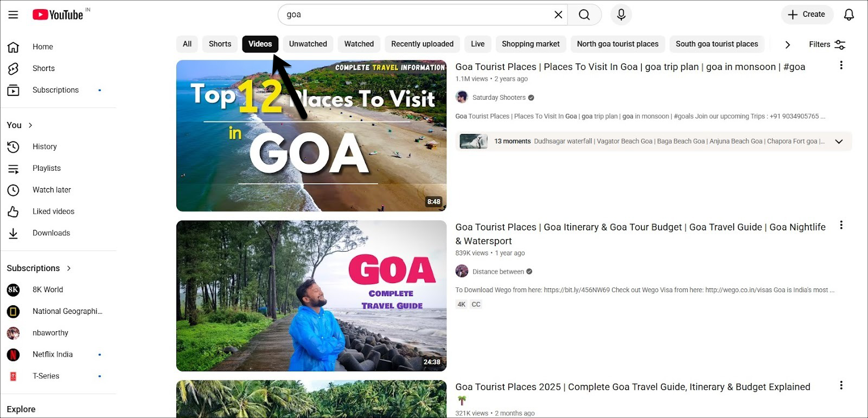The height and width of the screenshot is (418, 868).
Task: Clear the search box with X icon
Action: (558, 15)
